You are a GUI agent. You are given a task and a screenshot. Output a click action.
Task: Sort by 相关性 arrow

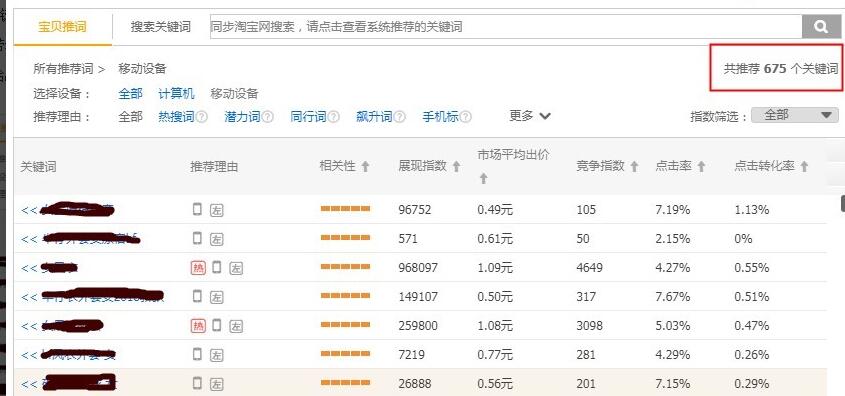point(365,166)
